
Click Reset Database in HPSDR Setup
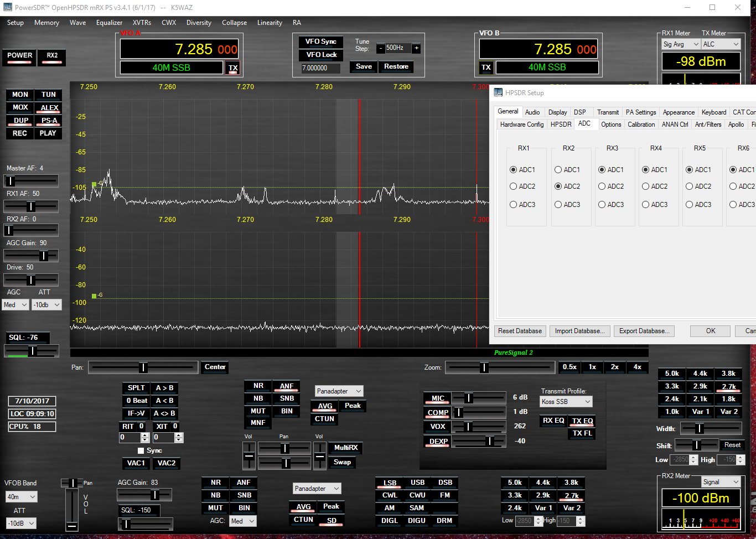pos(520,331)
